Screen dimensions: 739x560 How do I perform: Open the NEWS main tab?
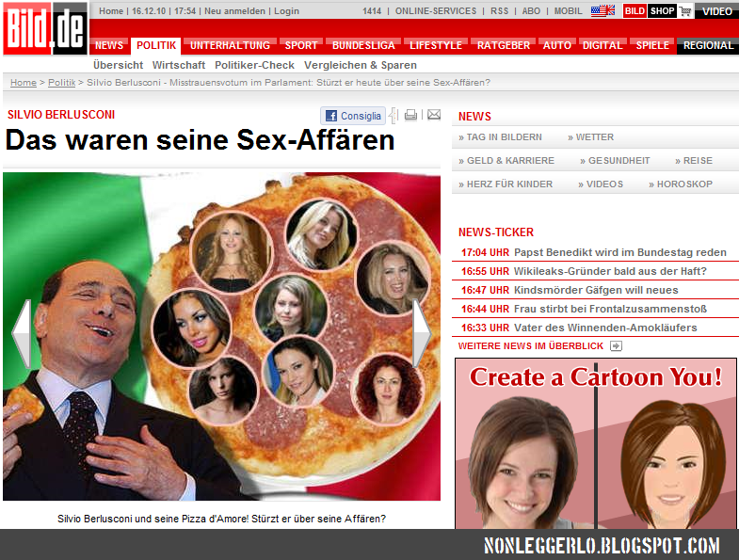[109, 46]
